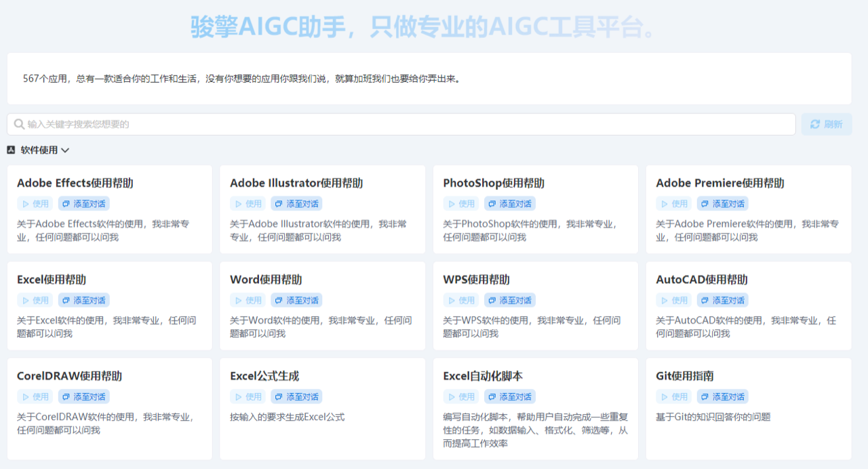
Task: Select the Word使用帮助 card title
Action: pos(266,280)
